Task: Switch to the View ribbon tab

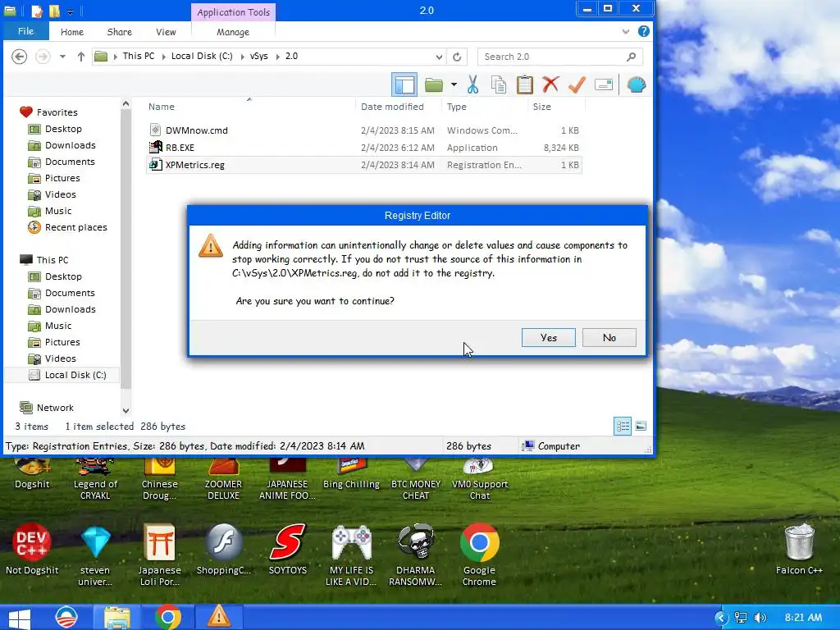Action: tap(166, 32)
